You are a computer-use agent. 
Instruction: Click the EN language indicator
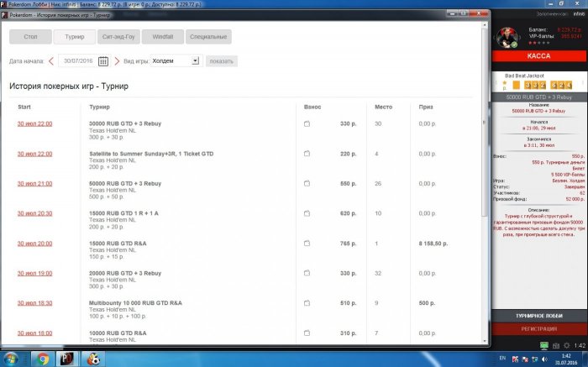[x=502, y=359]
